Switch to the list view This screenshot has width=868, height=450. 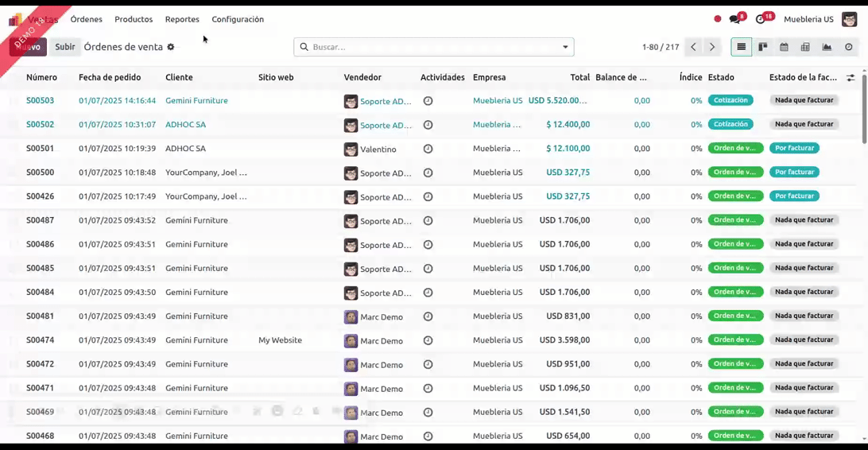coord(741,47)
